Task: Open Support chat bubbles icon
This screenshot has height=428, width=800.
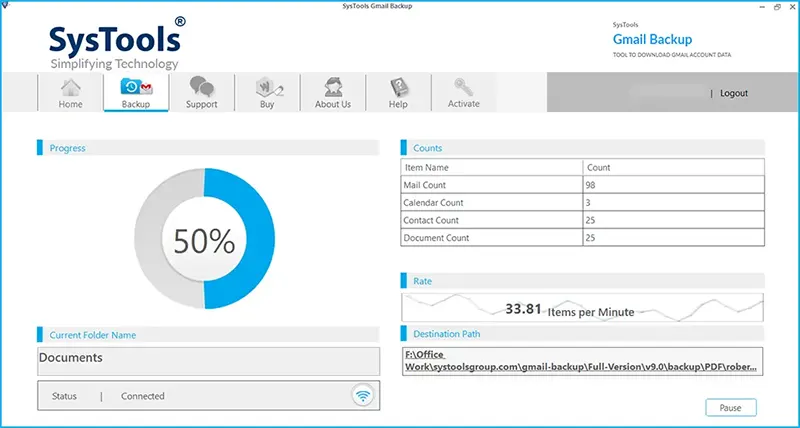Action: tap(202, 87)
